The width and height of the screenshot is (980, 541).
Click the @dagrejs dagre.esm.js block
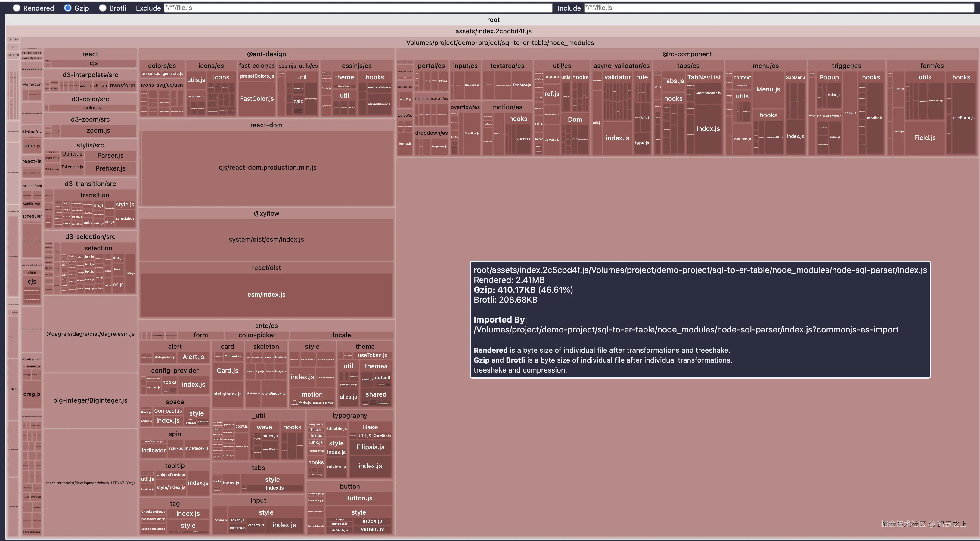pos(90,334)
